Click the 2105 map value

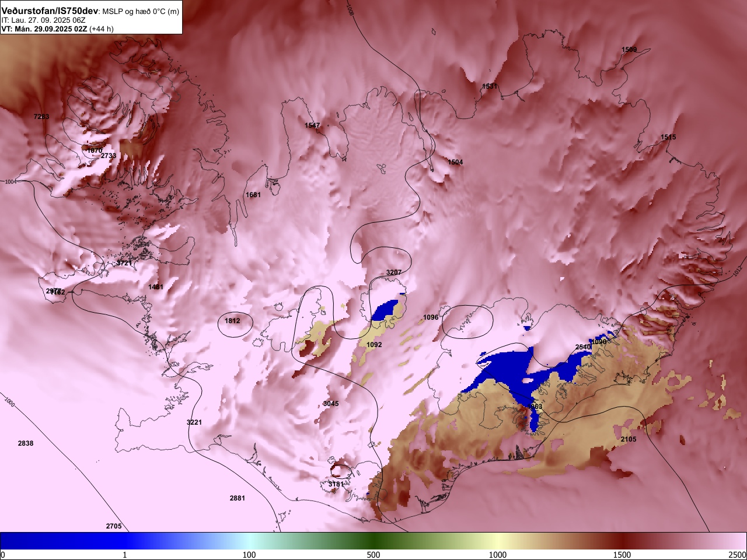click(x=629, y=439)
